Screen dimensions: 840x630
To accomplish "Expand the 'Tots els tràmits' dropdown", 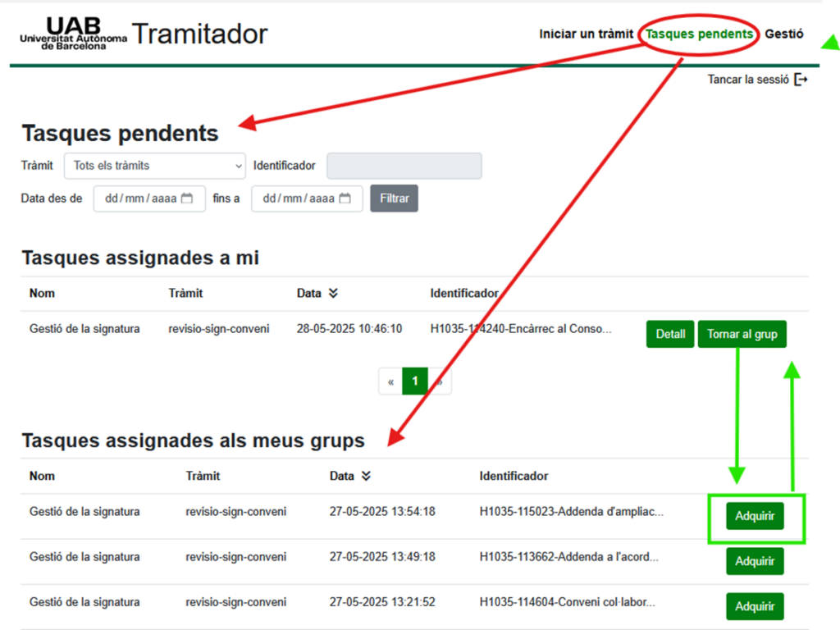I will click(x=155, y=166).
